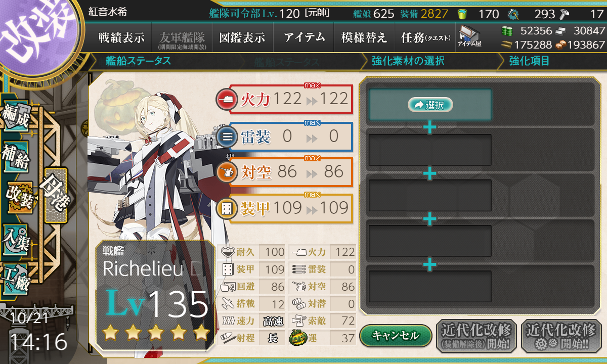Open 模様替え menu item
Image resolution: width=607 pixels, height=364 pixels.
[x=364, y=37]
